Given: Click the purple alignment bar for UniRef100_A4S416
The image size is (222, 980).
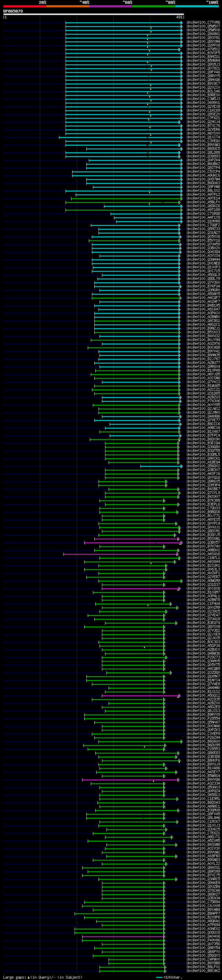Looking at the screenshot, I should click(x=121, y=554).
